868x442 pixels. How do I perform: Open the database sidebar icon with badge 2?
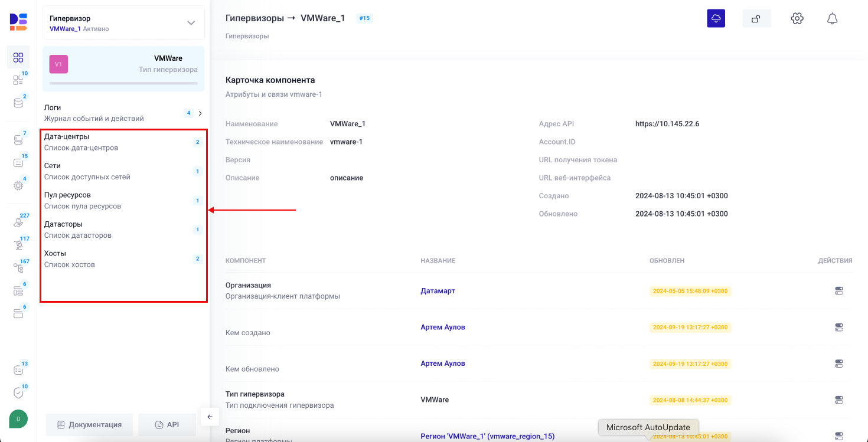coord(18,103)
